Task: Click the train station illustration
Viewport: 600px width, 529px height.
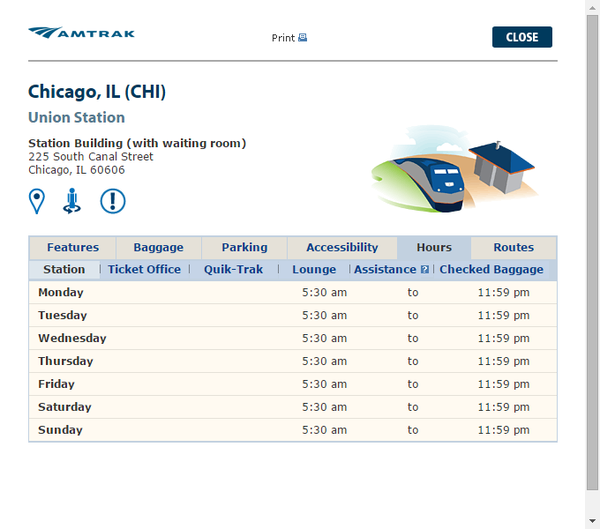Action: 455,169
